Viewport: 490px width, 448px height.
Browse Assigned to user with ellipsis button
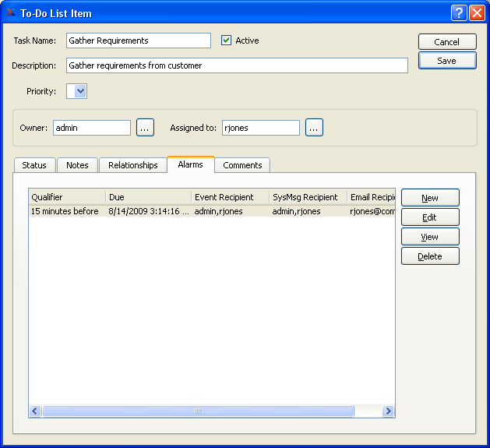314,128
